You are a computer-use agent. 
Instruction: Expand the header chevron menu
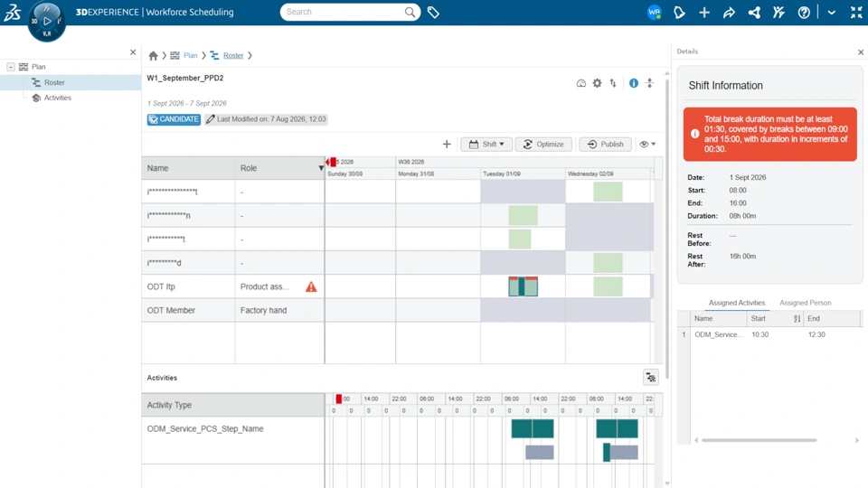[832, 12]
